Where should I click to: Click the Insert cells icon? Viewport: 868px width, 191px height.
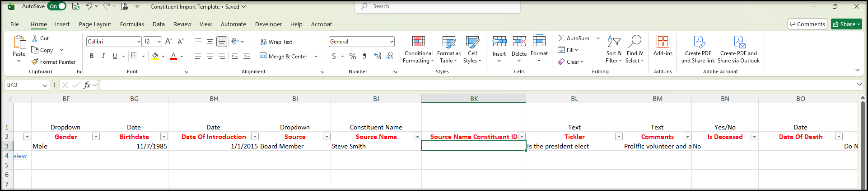coord(499,42)
